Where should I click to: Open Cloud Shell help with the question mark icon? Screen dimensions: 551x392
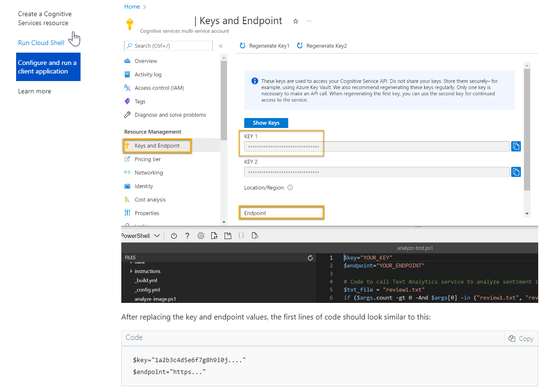pyautogui.click(x=187, y=236)
